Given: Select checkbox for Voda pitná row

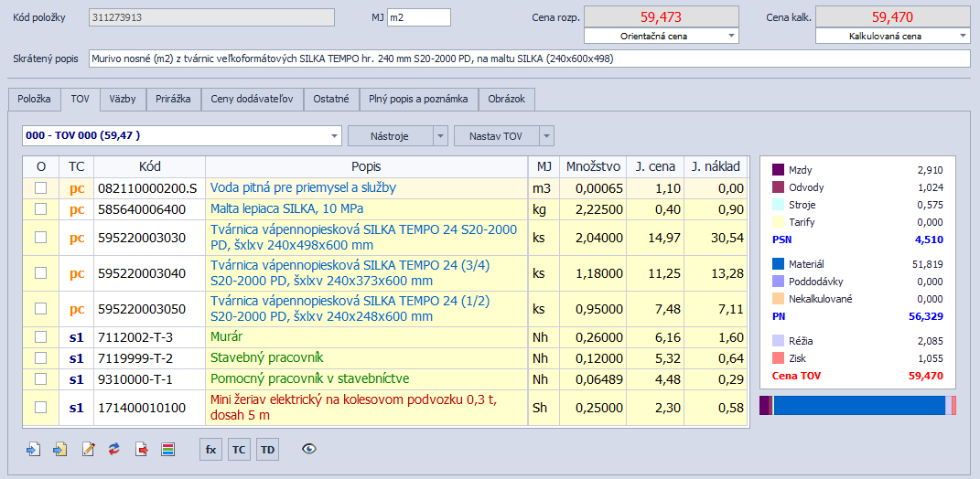Looking at the screenshot, I should (x=40, y=187).
